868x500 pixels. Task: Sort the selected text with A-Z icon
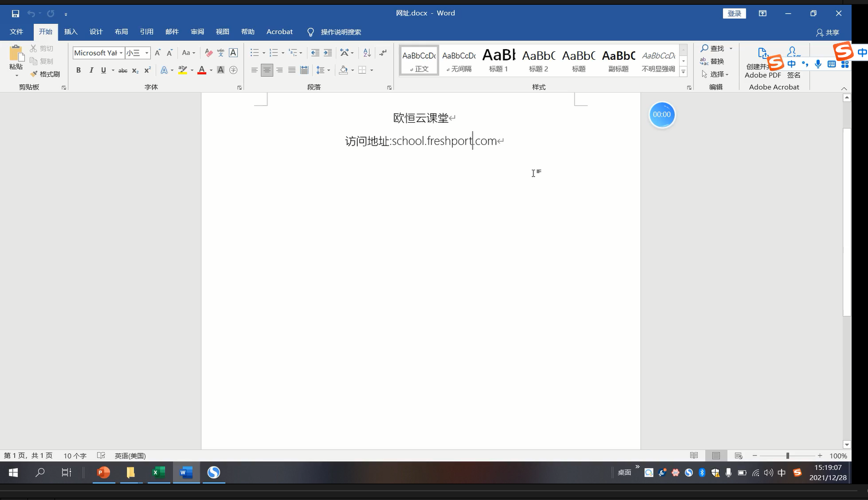point(367,53)
